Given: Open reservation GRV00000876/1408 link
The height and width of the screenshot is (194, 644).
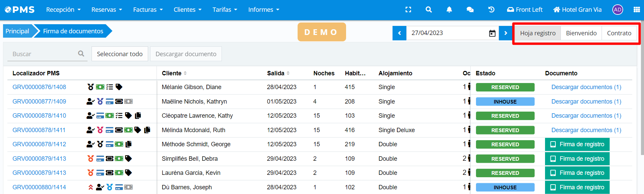Looking at the screenshot, I should click(39, 87).
